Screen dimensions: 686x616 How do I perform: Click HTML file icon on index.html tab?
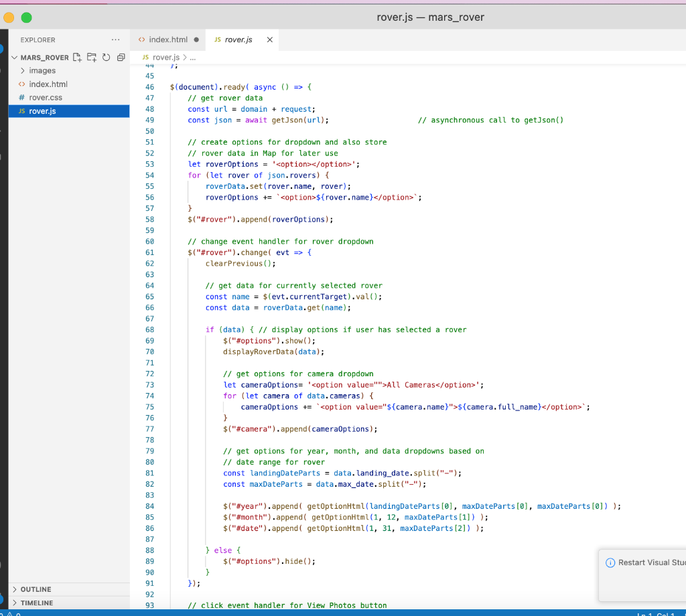tap(142, 40)
